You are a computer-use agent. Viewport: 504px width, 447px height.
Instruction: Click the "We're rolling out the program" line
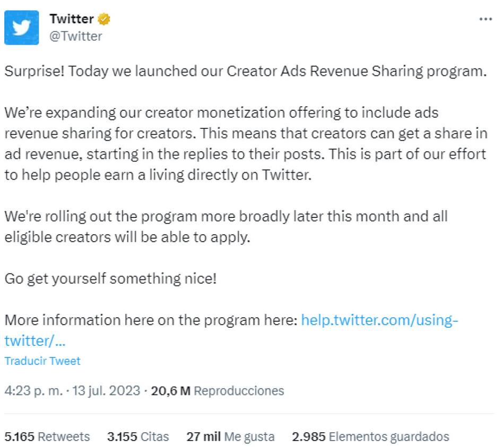coord(226,216)
